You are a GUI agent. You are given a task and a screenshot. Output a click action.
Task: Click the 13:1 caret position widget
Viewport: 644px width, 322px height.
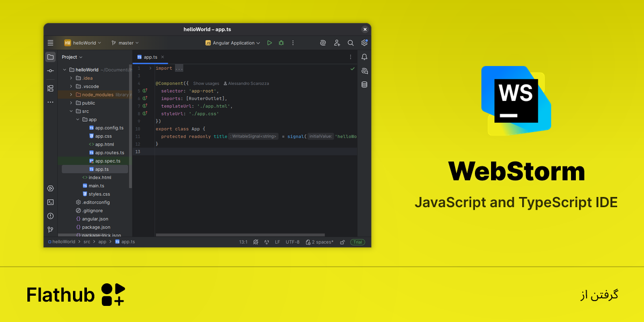coord(243,242)
